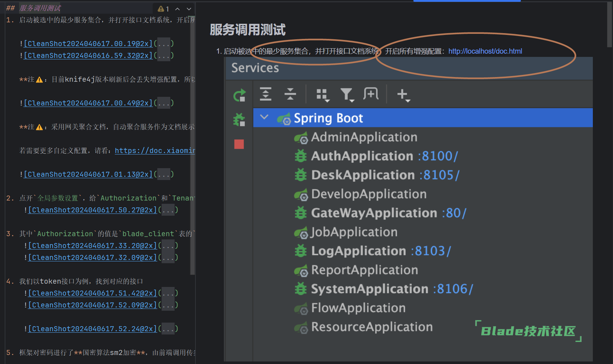The height and width of the screenshot is (364, 613).
Task: Click the bug icon beside DeskApplication
Action: (301, 175)
